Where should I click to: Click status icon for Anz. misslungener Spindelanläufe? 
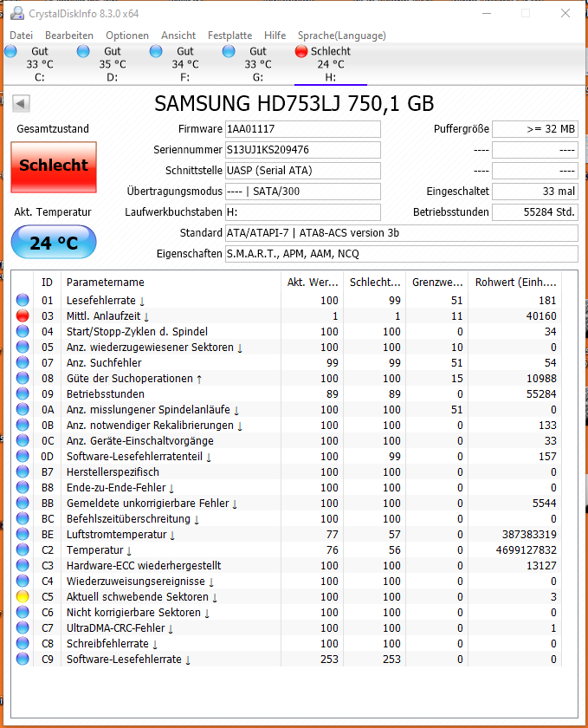click(23, 409)
